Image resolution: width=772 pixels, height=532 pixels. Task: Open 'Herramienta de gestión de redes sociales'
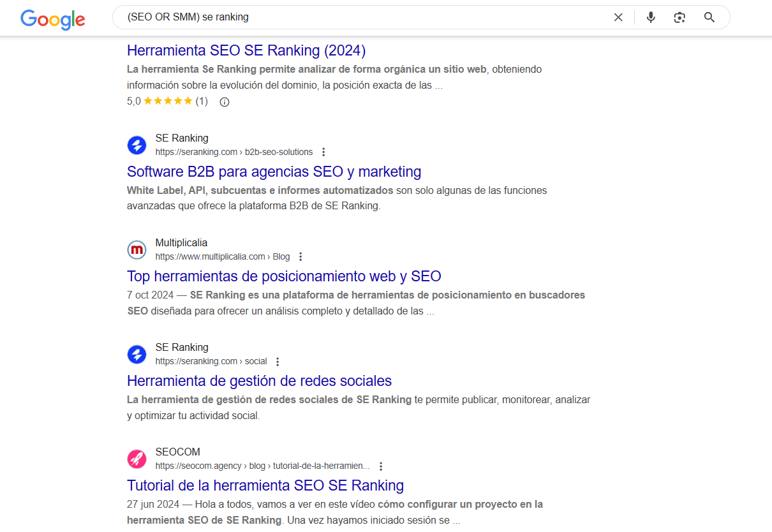point(259,381)
